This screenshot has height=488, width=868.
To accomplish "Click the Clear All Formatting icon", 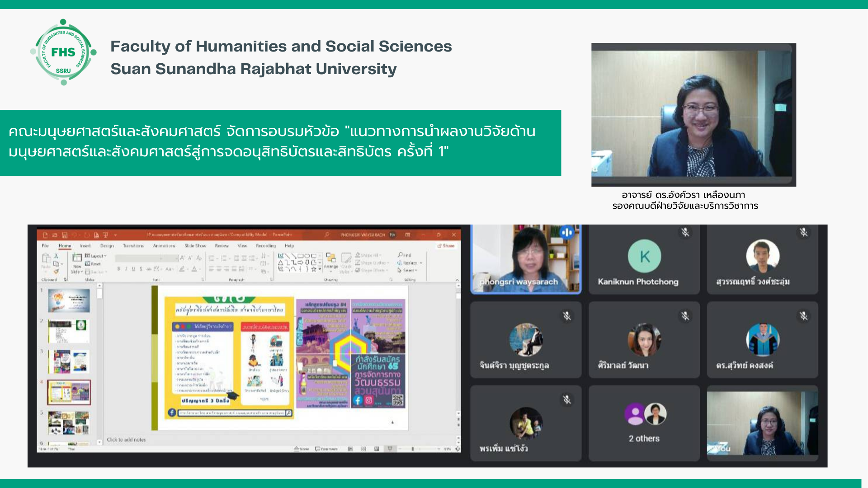I will tap(199, 258).
